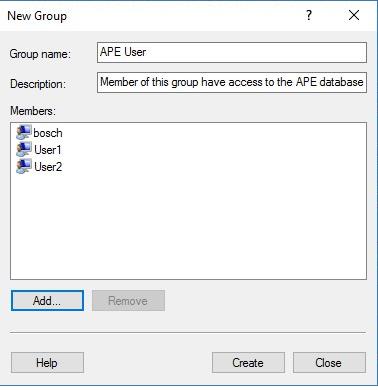Image resolution: width=378 pixels, height=390 pixels.
Task: Click the Close button at bottom
Action: point(329,363)
